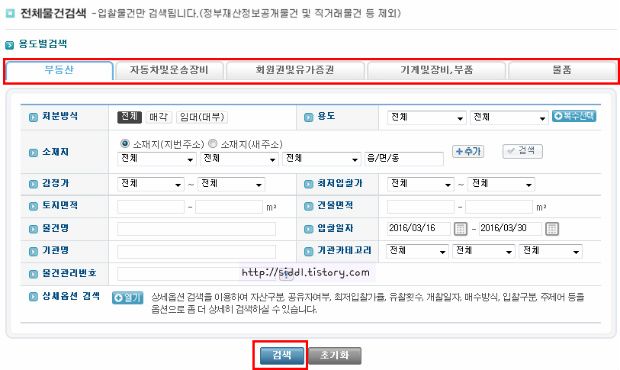The image size is (620, 370).
Task: Click the arrow icon beside 토지면적 label
Action: coord(33,206)
